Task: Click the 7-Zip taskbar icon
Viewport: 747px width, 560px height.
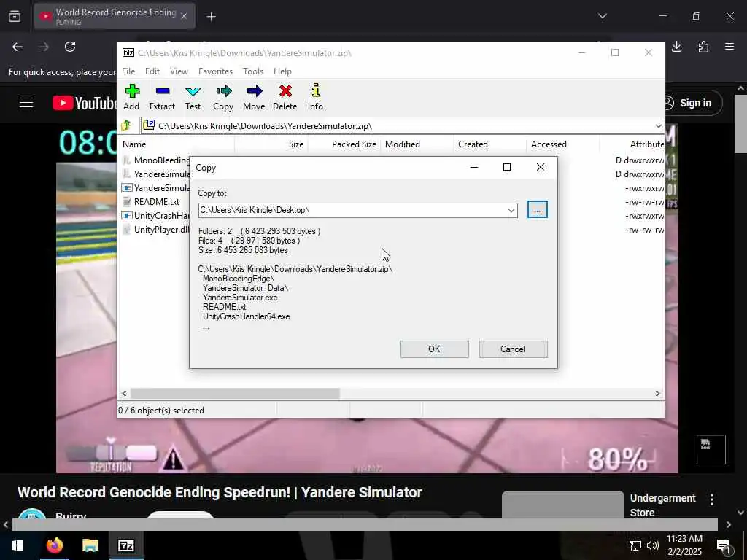Action: point(126,545)
